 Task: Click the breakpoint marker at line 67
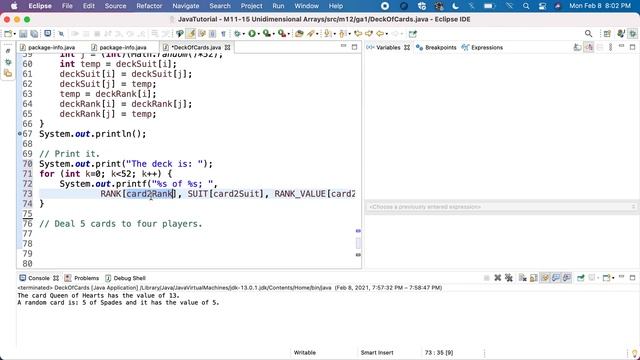20,133
